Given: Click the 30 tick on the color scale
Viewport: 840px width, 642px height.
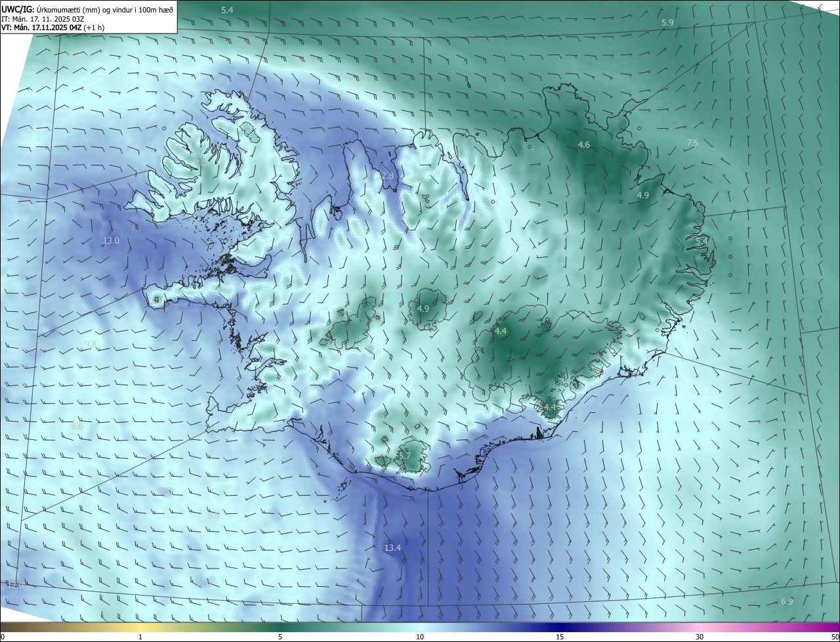Looking at the screenshot, I should tap(700, 637).
